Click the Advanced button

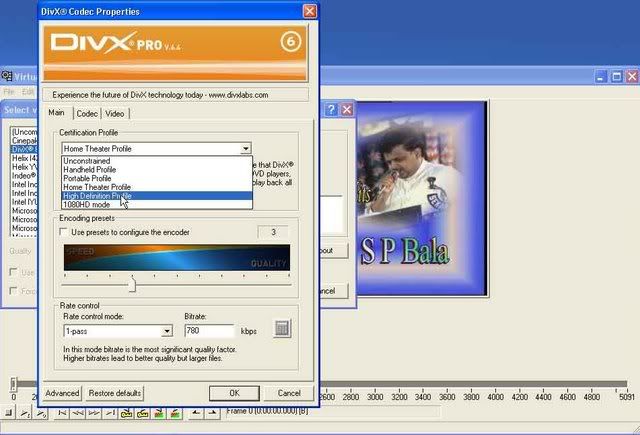pos(62,393)
